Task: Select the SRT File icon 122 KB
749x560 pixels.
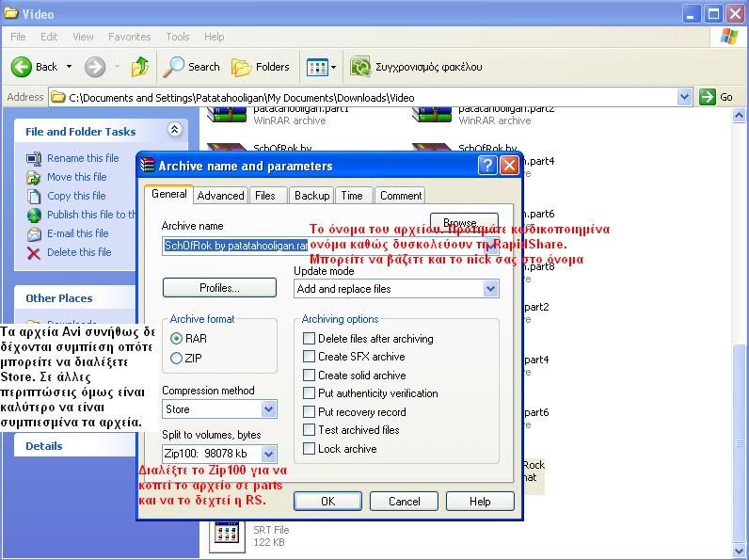Action: point(227,536)
